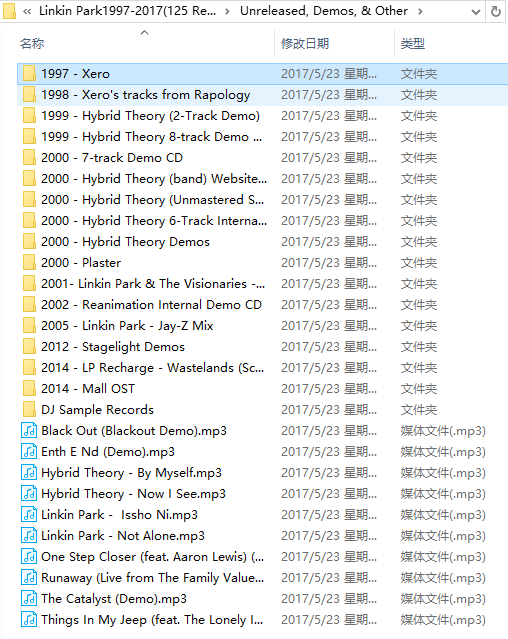Click the date cell for 2014 - Mall OST
The image size is (508, 639).
click(x=329, y=388)
